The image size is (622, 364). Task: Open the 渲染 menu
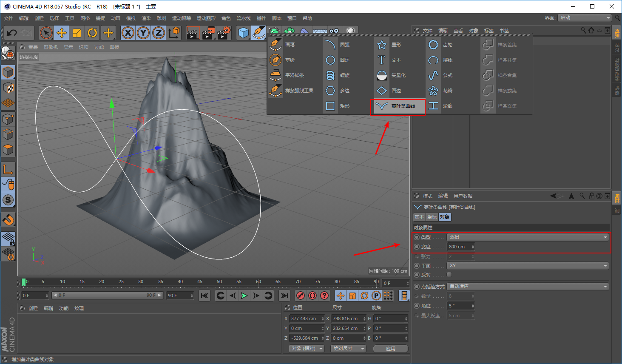pos(146,18)
